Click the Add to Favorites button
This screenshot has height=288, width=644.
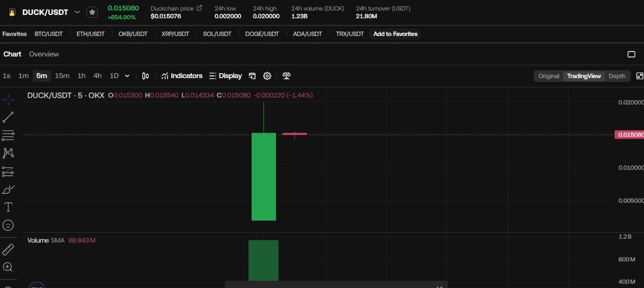click(x=395, y=34)
